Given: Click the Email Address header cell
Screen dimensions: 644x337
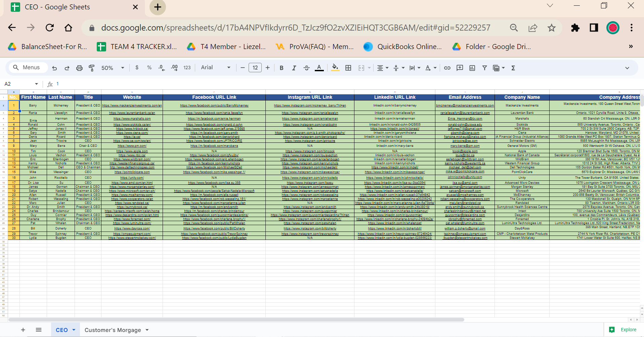Looking at the screenshot, I should (465, 97).
